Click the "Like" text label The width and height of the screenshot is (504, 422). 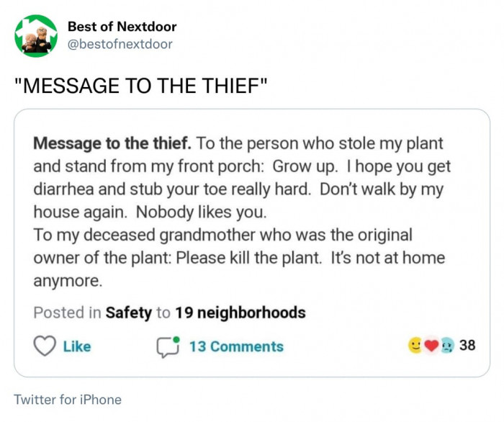(x=77, y=346)
